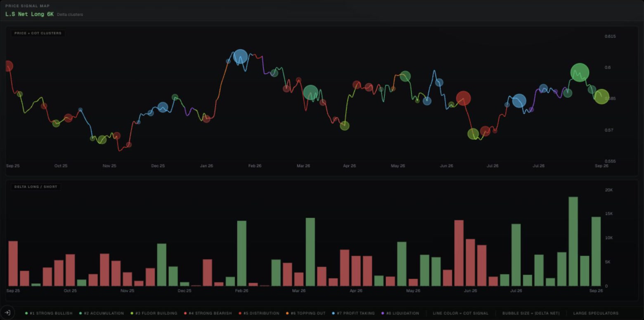Image resolution: width=644 pixels, height=320 pixels.
Task: Select the Distribution legend entry
Action: click(x=258, y=313)
